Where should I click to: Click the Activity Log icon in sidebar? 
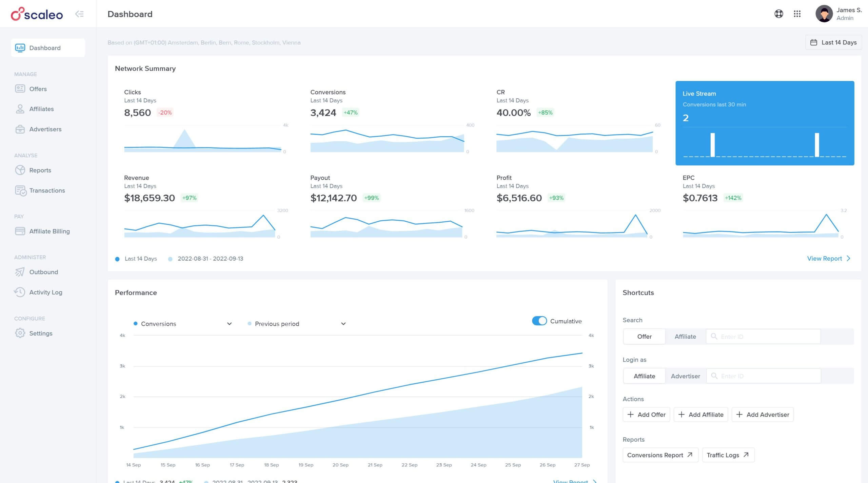pos(20,292)
